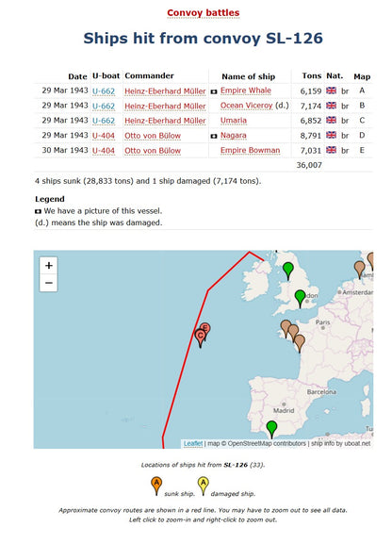Image resolution: width=392 pixels, height=544 pixels.
Task: Click the British flag in Empire Whale row
Action: pos(332,91)
